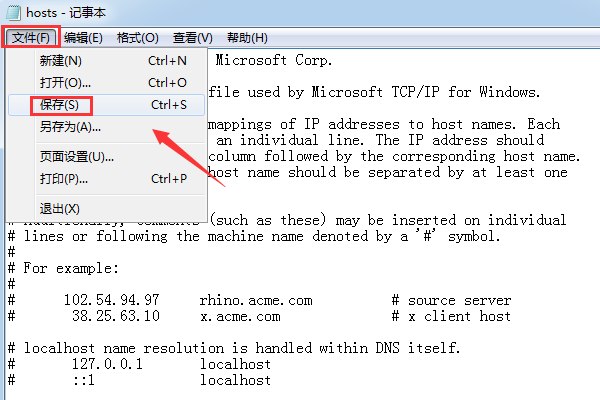Screen dimensions: 600x400
Task: Open the 查看(V) menu
Action: [x=192, y=38]
